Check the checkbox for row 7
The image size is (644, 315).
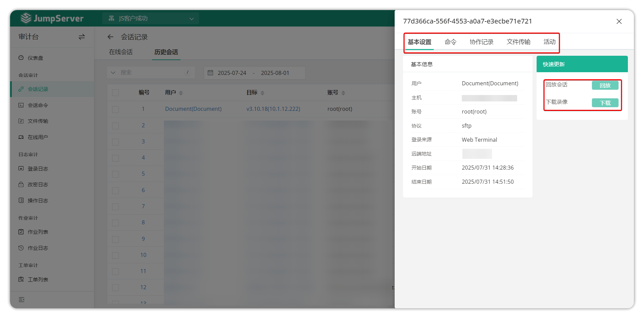click(115, 207)
